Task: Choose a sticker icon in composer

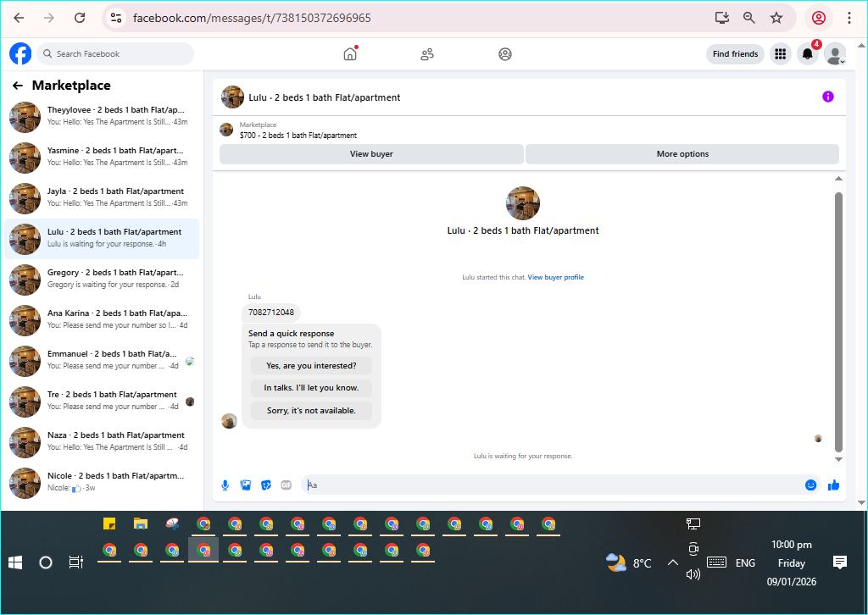Action: coord(265,485)
